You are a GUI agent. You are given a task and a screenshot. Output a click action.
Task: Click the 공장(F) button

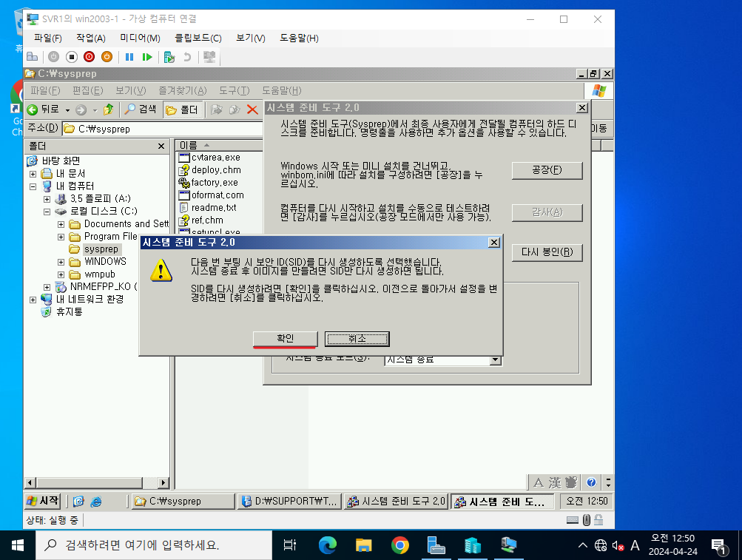pos(547,170)
